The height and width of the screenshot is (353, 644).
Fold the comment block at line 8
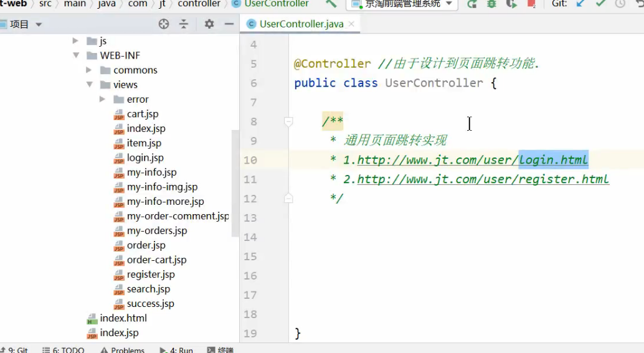(288, 121)
